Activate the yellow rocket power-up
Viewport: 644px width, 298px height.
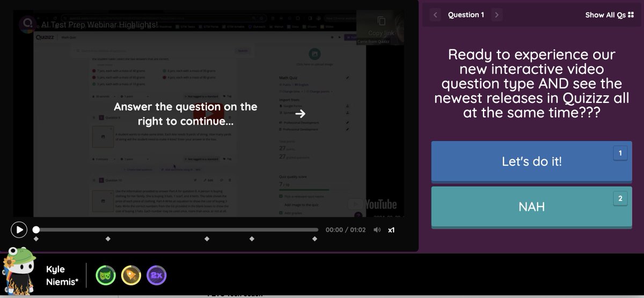coord(131,275)
